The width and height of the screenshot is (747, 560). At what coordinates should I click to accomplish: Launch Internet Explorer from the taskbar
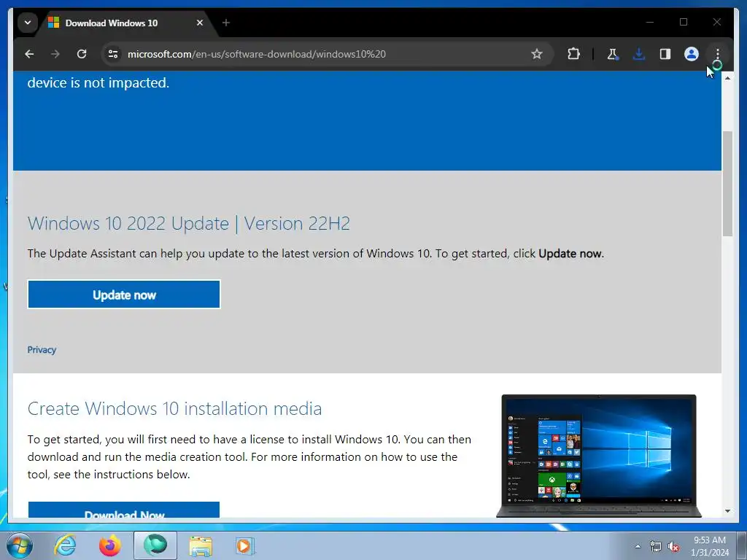tap(65, 545)
